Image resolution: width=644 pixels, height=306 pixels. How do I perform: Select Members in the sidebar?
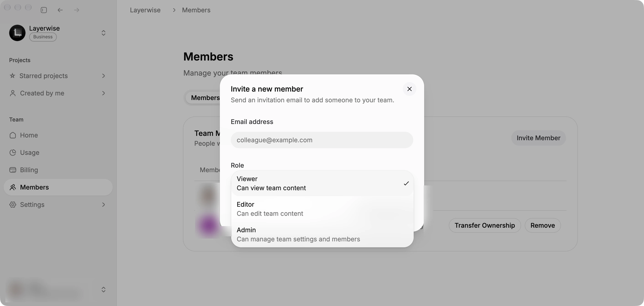[x=58, y=187]
